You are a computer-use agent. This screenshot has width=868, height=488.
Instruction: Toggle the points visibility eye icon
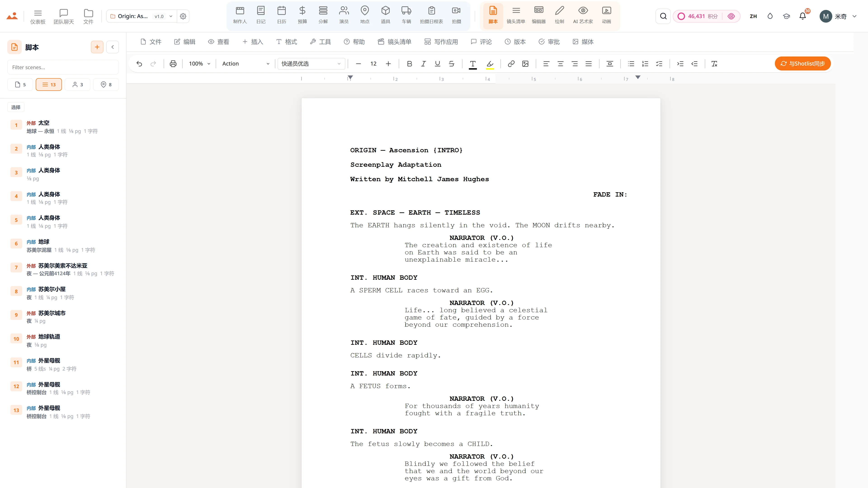(x=731, y=16)
